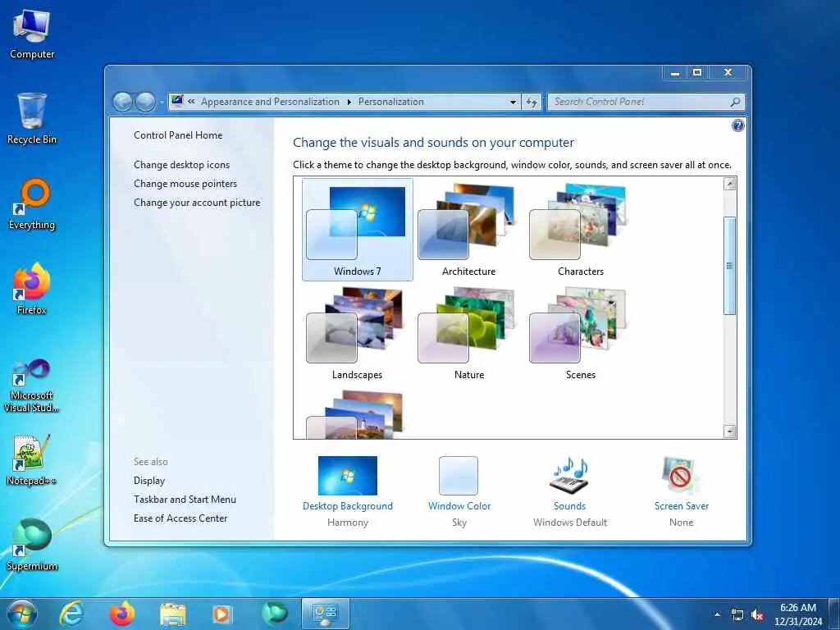The height and width of the screenshot is (630, 840).
Task: Open Change your account picture link
Action: [197, 203]
